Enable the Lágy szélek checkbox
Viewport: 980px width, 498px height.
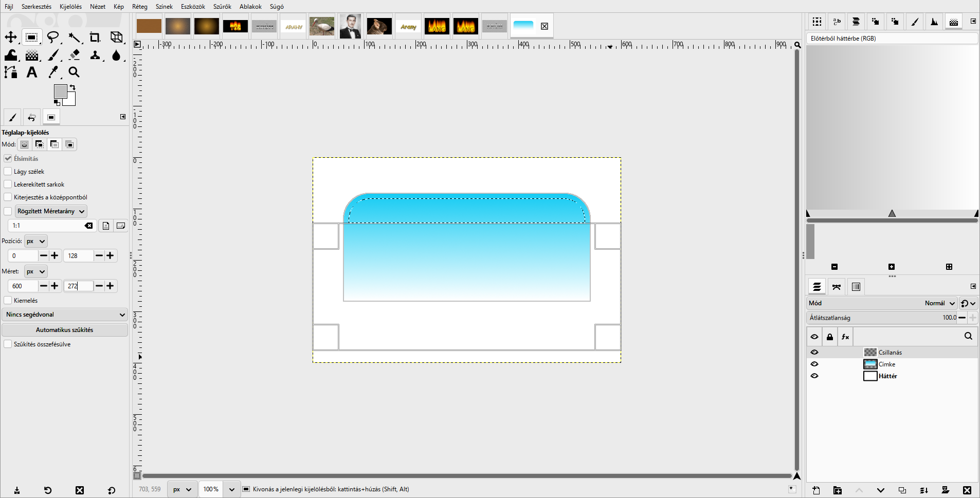[x=8, y=171]
